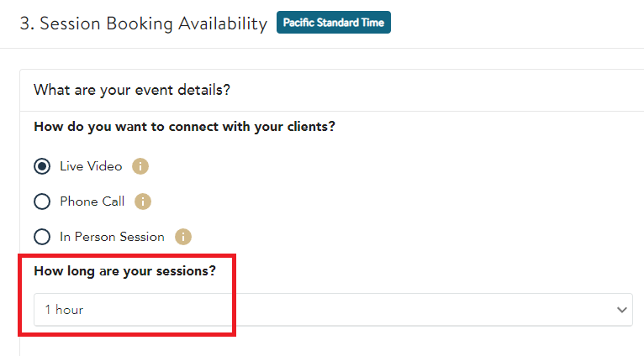This screenshot has height=356, width=644.
Task: Focus the session duration select field
Action: (333, 310)
